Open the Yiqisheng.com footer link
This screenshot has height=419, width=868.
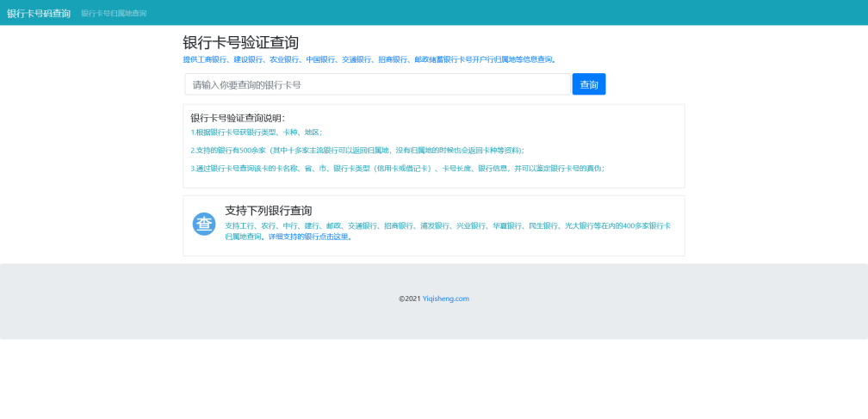click(446, 299)
